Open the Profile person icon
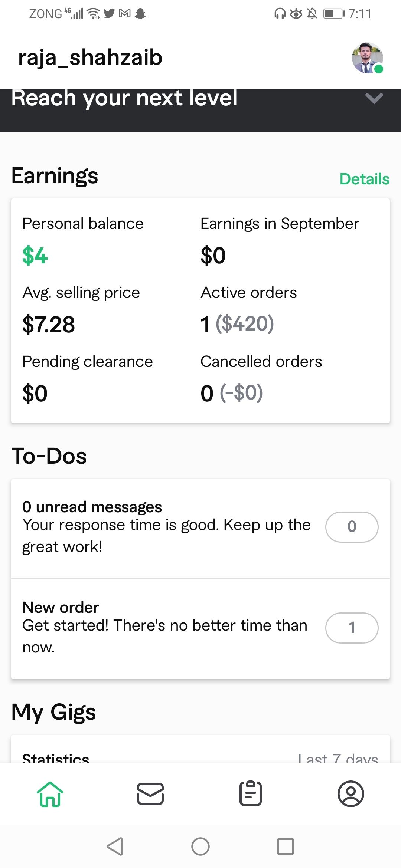The width and height of the screenshot is (401, 868). (x=351, y=794)
